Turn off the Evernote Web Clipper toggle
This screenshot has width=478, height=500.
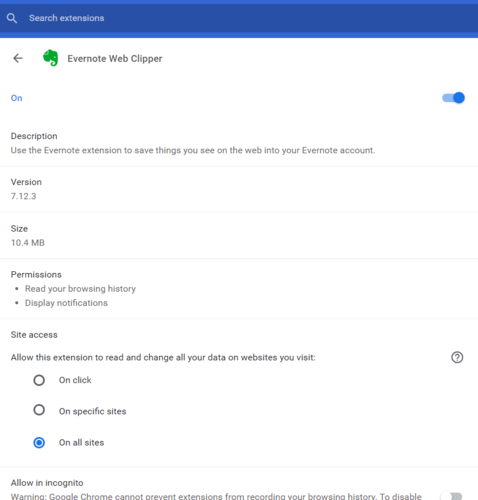453,98
